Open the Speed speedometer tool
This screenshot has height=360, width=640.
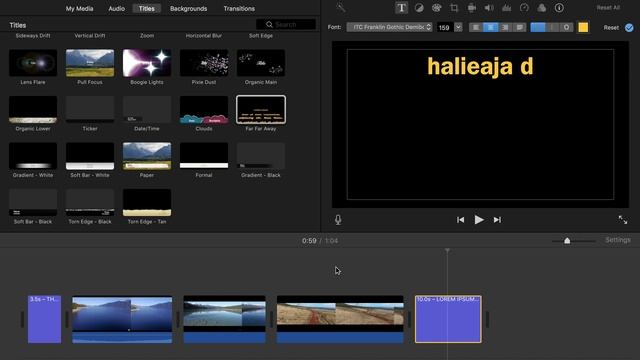(524, 8)
